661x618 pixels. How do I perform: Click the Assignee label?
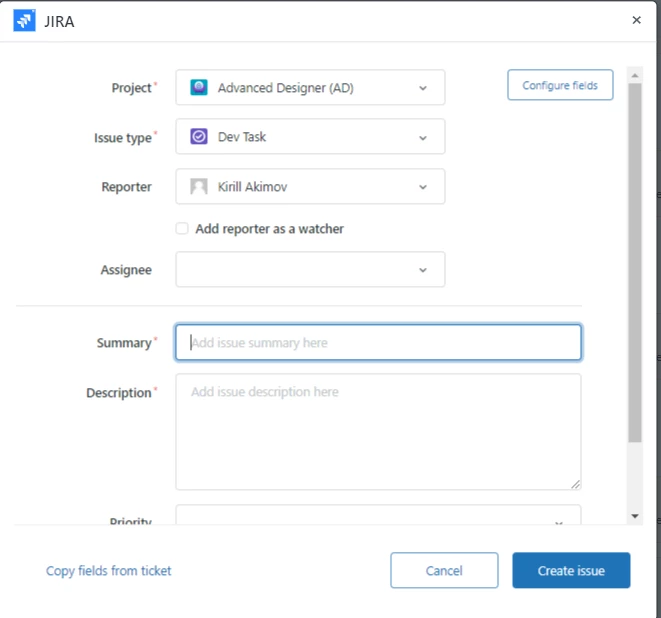(126, 270)
